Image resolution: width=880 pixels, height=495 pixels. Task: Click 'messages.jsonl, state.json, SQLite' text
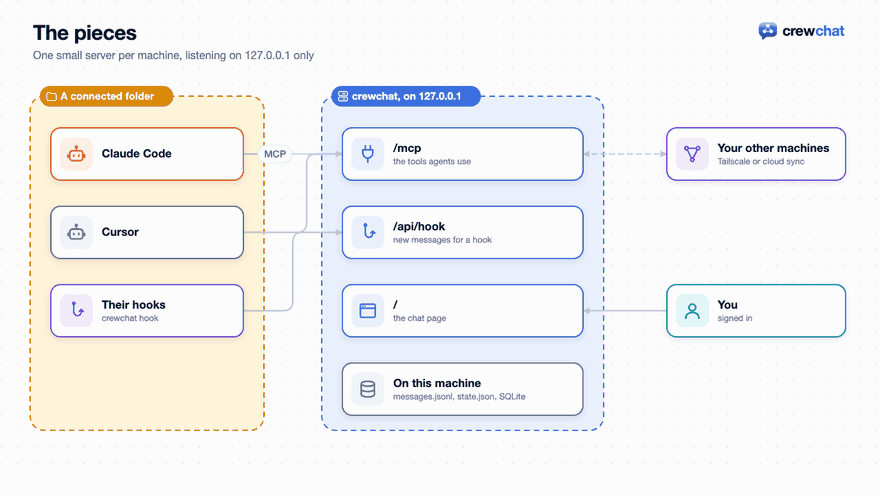pos(459,397)
